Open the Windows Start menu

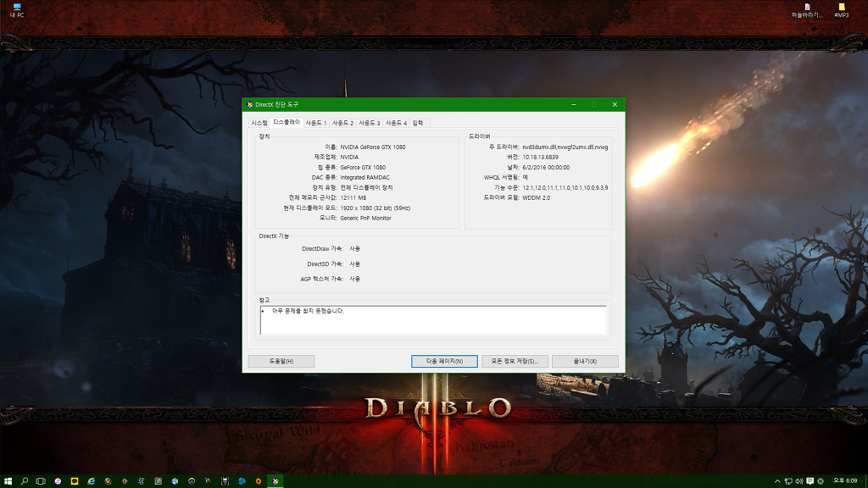(x=8, y=481)
